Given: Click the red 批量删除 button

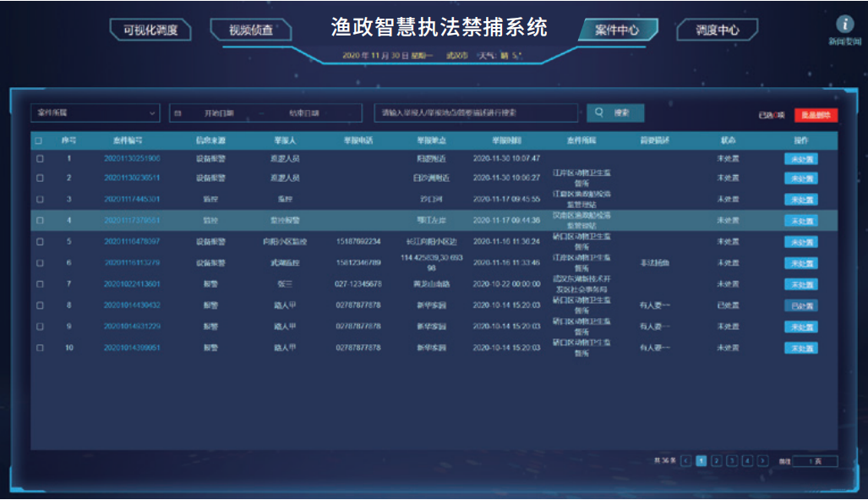Looking at the screenshot, I should click(x=816, y=115).
